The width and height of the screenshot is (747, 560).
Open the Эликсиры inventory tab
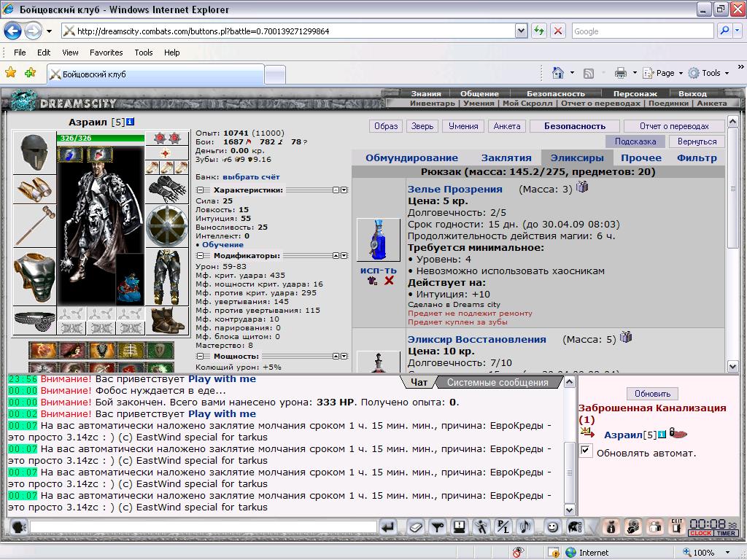577,157
